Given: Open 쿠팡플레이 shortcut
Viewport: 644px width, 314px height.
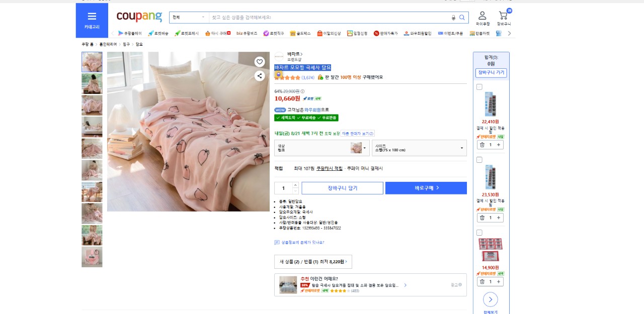Looking at the screenshot, I should [x=130, y=33].
